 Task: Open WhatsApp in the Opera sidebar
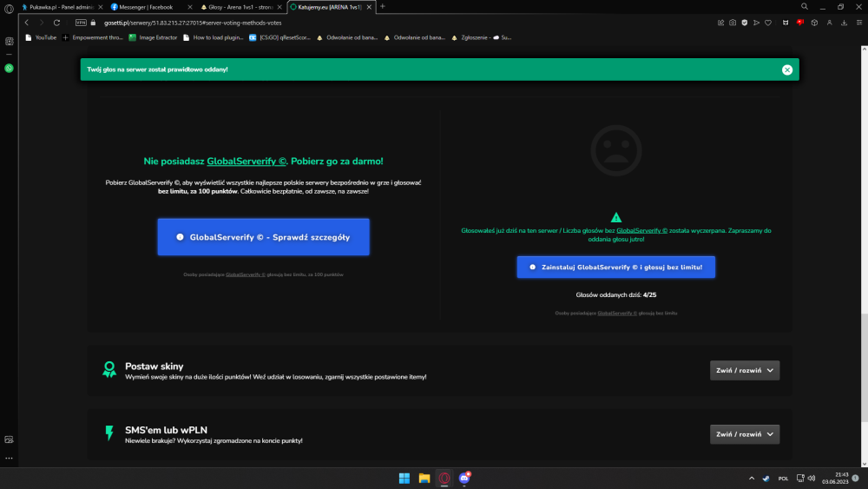(9, 68)
